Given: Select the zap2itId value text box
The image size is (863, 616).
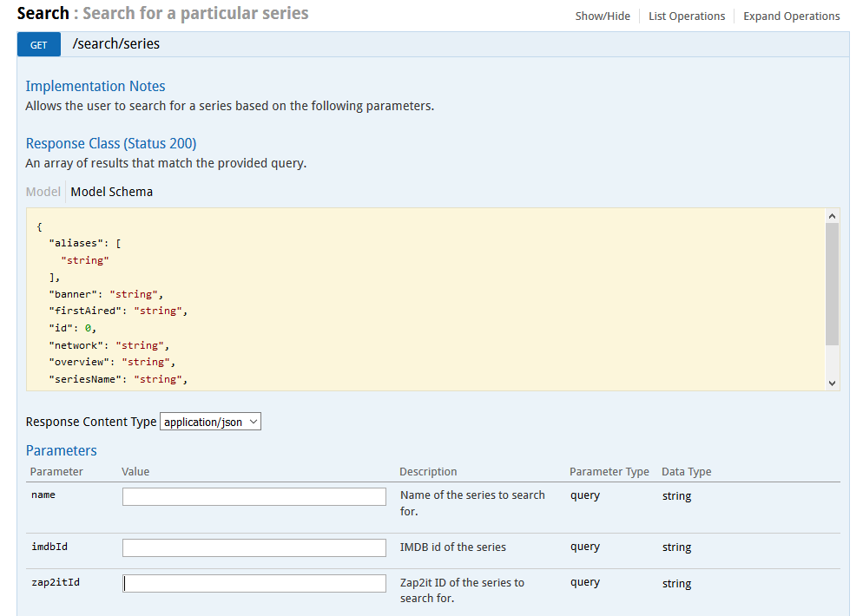Looking at the screenshot, I should click(254, 583).
